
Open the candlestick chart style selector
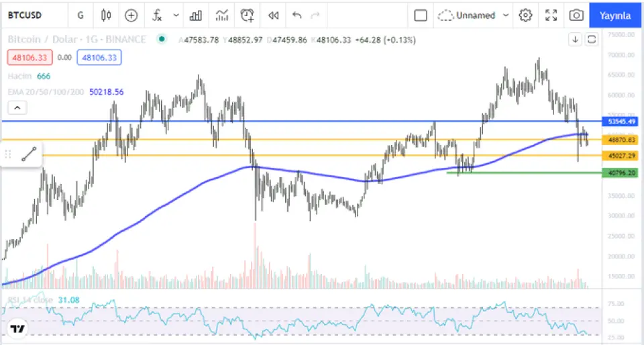[105, 15]
